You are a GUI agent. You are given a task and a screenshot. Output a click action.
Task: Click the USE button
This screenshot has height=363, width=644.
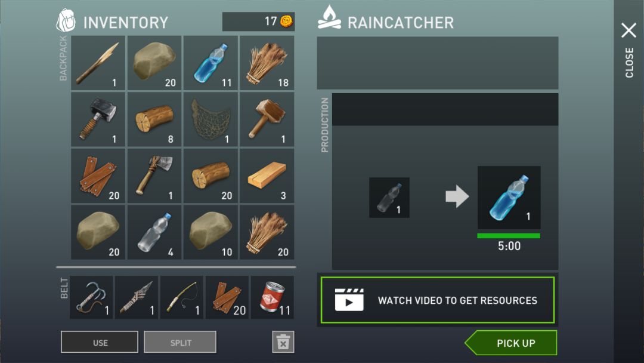(100, 342)
